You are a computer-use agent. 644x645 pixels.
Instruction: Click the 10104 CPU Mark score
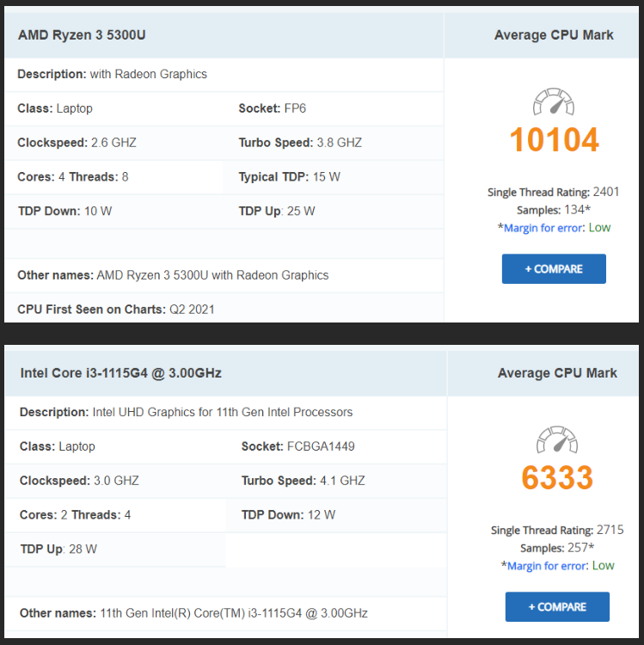tap(554, 140)
